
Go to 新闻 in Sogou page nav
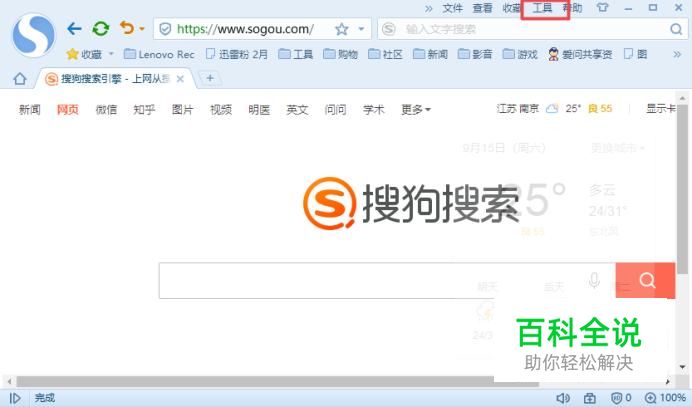pos(30,109)
